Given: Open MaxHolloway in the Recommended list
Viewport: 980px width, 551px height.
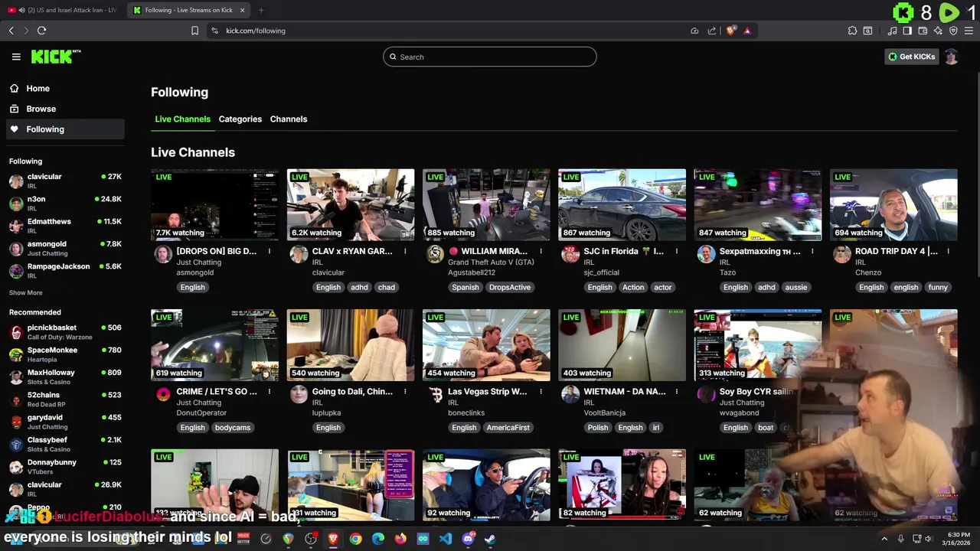Looking at the screenshot, I should [65, 377].
